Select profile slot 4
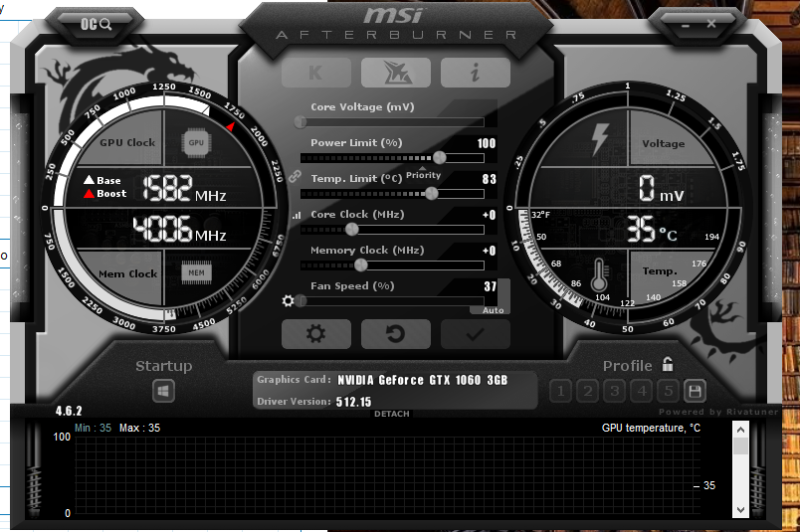This screenshot has height=532, width=800. tap(642, 391)
